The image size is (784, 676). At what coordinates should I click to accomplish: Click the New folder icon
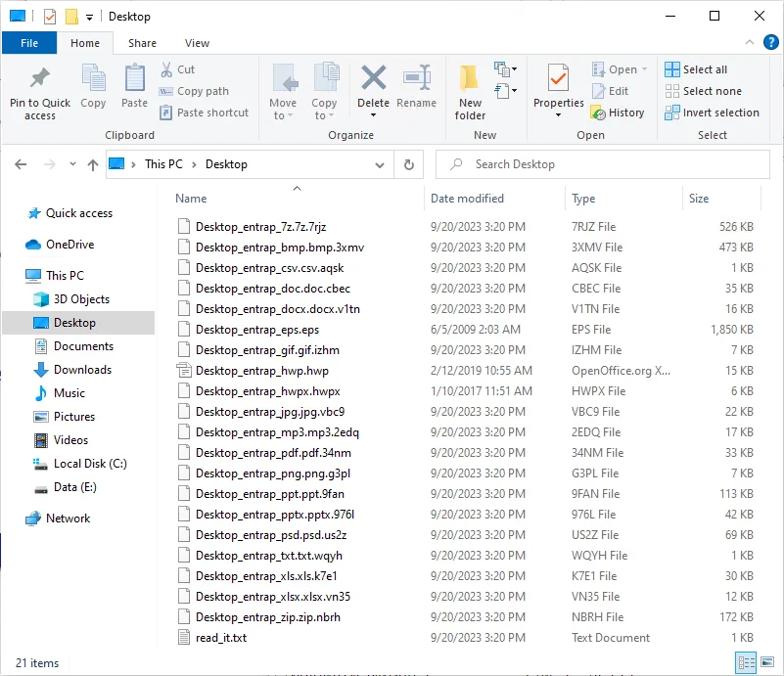470,80
